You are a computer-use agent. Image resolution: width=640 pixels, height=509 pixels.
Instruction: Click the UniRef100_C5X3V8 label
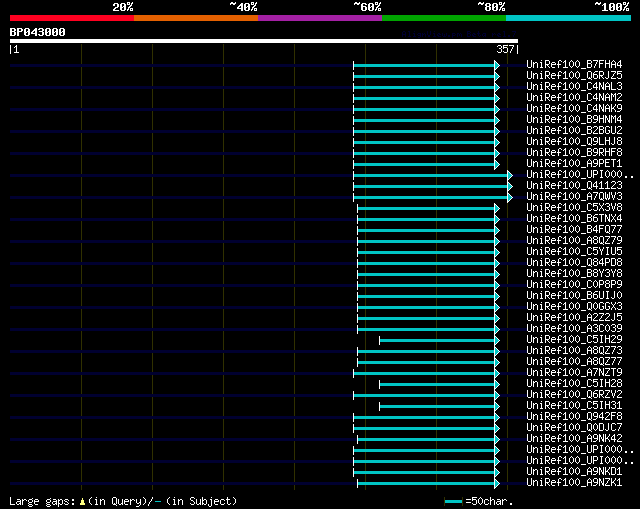(x=574, y=207)
